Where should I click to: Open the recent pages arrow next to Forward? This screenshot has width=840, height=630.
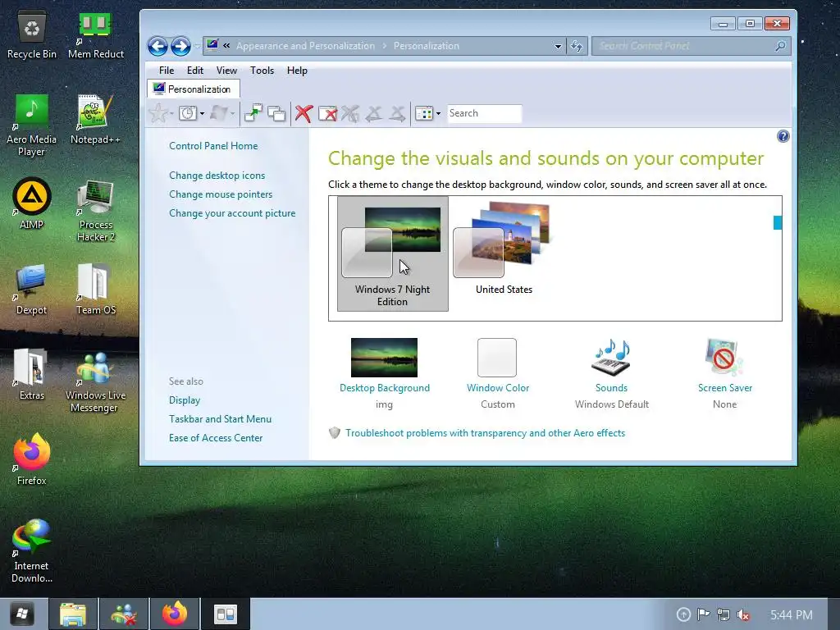tap(196, 47)
